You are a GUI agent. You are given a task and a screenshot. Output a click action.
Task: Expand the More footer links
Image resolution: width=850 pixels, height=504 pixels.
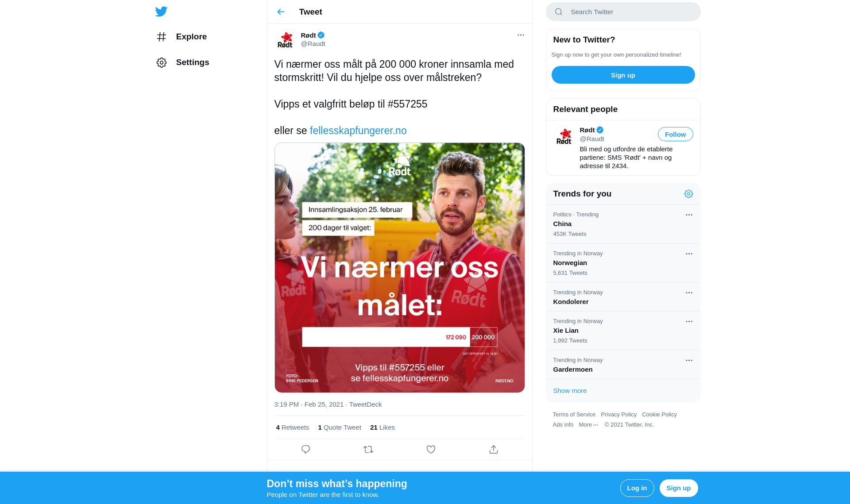(x=588, y=425)
